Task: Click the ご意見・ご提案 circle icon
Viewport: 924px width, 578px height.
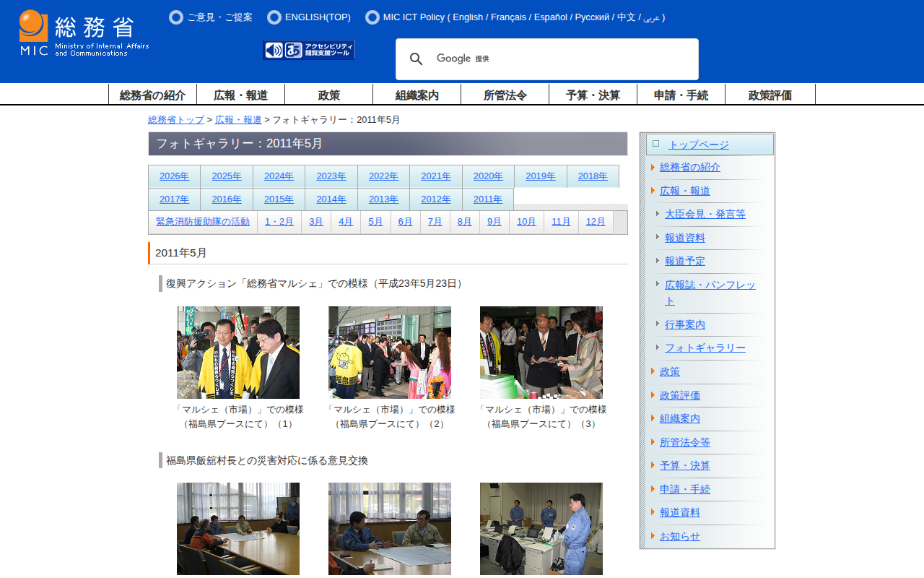Action: pyautogui.click(x=176, y=17)
